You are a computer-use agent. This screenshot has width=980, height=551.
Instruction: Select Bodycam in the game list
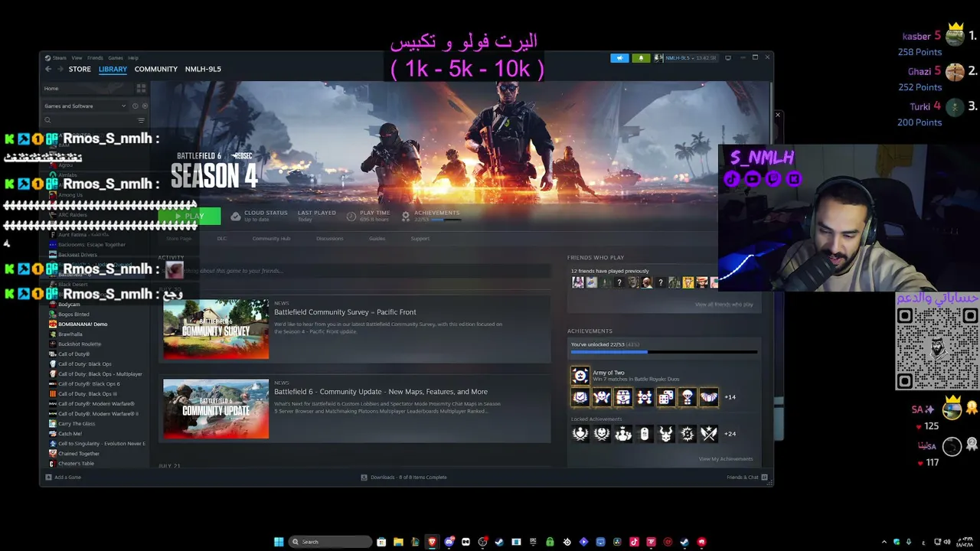point(69,305)
